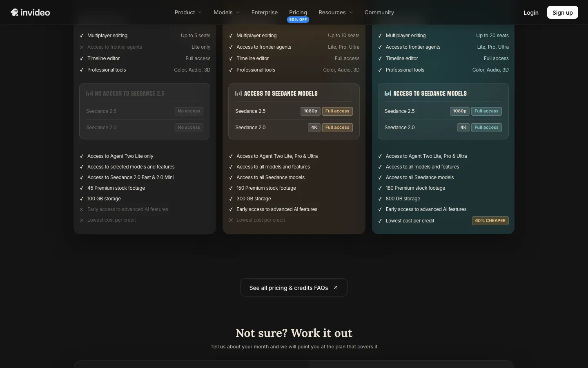The width and height of the screenshot is (588, 368).
Task: Open "Access to all models and features" in the 300 GB plan
Action: point(273,167)
